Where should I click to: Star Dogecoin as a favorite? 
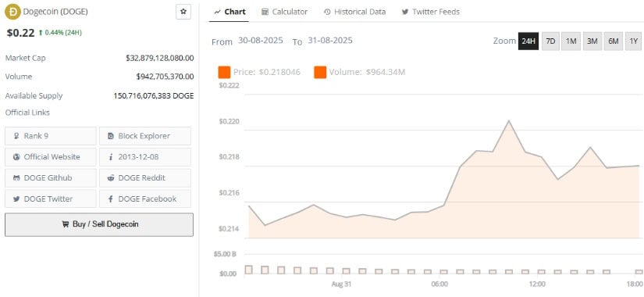click(183, 12)
